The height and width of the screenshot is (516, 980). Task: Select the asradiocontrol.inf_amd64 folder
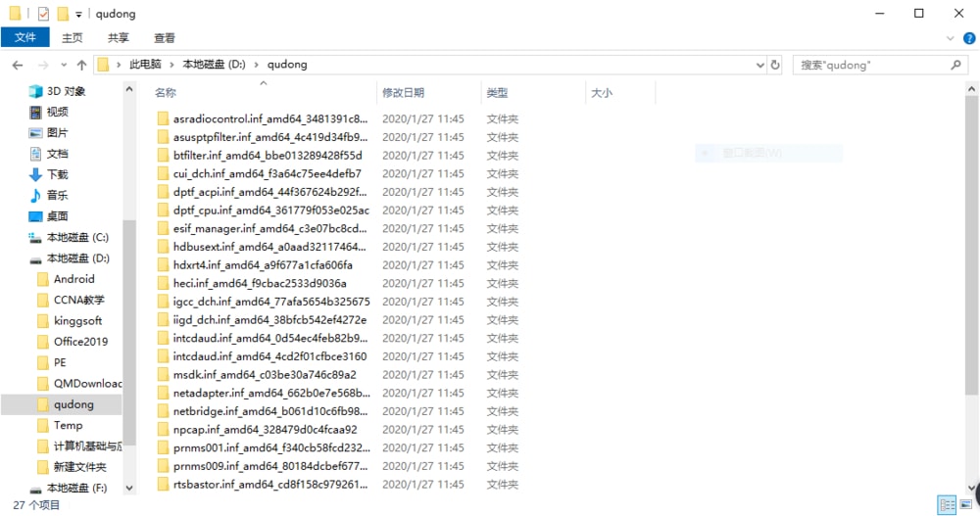click(x=263, y=118)
